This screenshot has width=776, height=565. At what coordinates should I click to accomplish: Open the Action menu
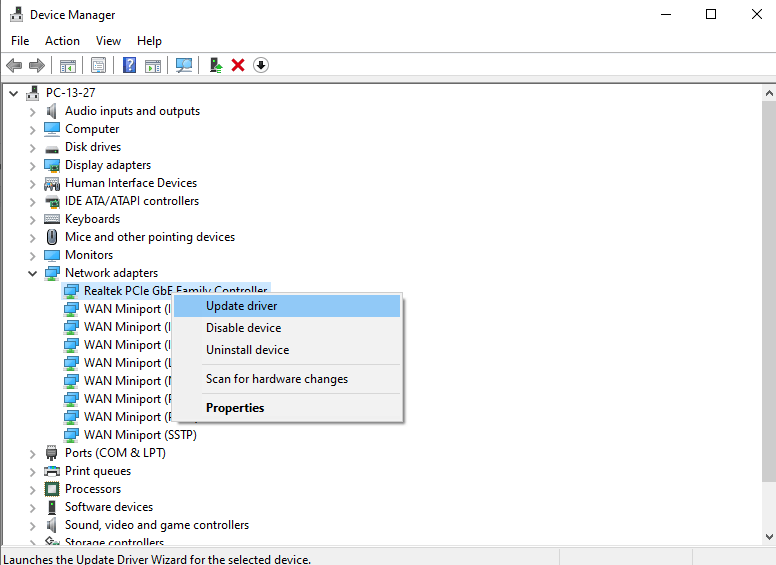pos(62,41)
